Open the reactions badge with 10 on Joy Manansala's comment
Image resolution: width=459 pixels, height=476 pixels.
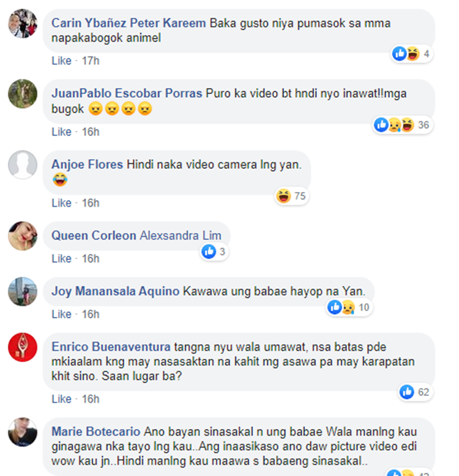pos(349,308)
